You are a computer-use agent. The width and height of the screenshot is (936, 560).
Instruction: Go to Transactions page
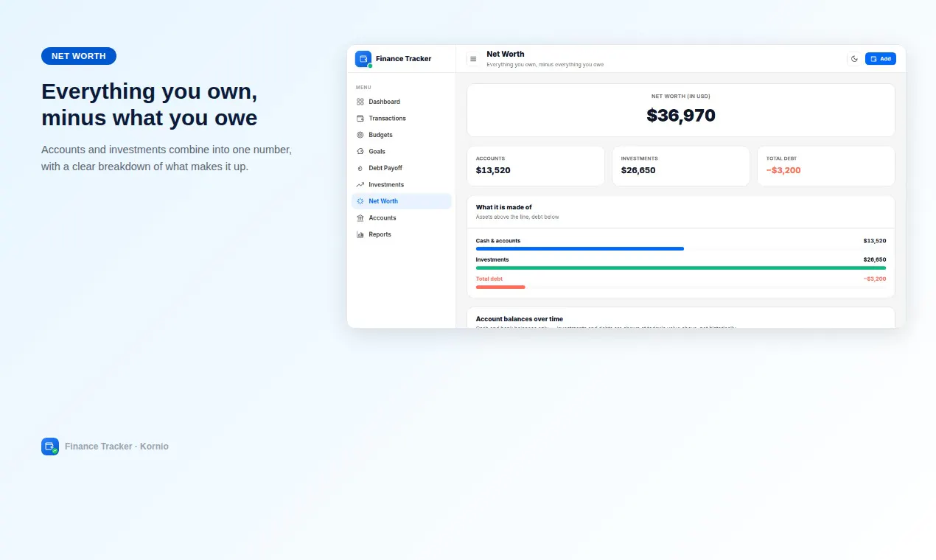[402, 118]
